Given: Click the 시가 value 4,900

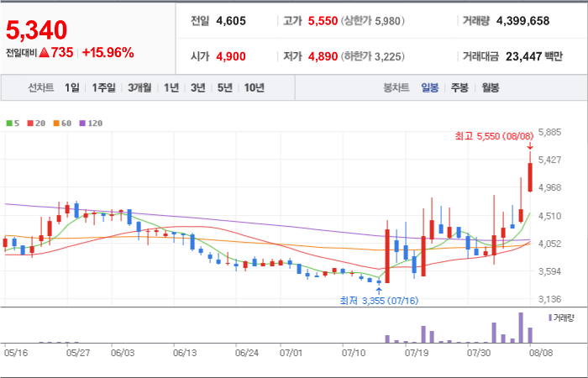Looking at the screenshot, I should point(231,56).
